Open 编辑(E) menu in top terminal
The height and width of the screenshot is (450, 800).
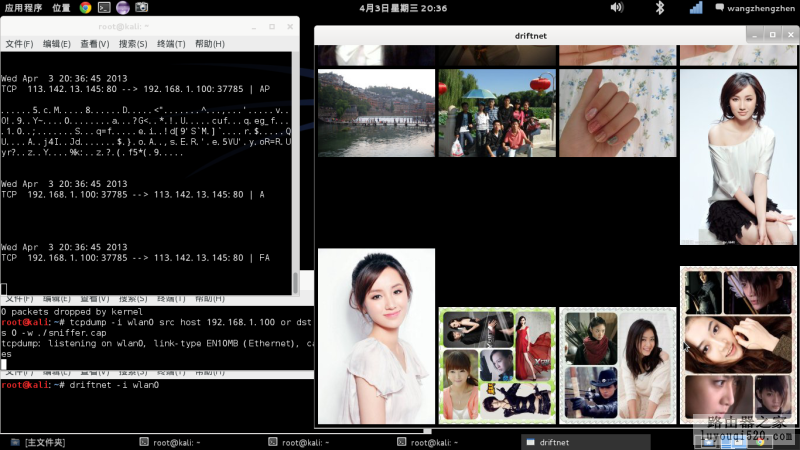tap(57, 44)
